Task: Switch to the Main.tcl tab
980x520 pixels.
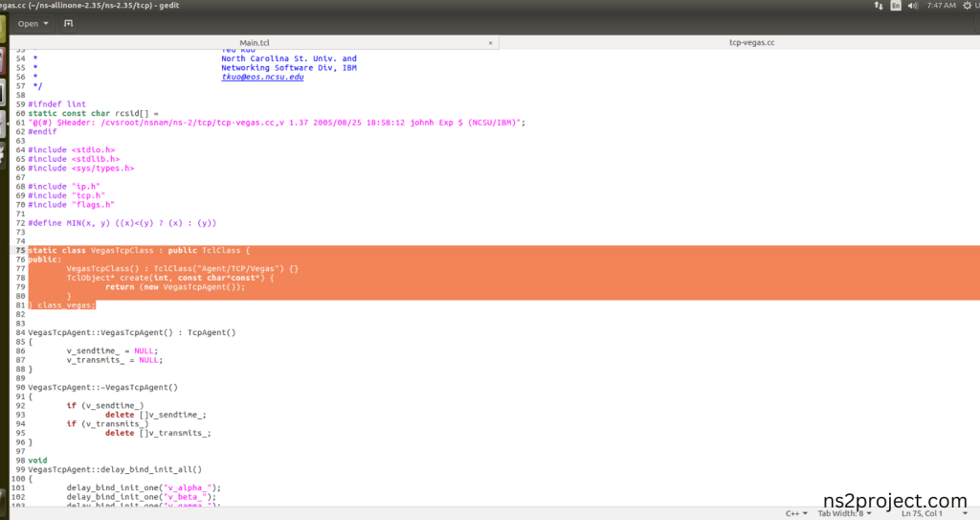Action: pyautogui.click(x=255, y=42)
